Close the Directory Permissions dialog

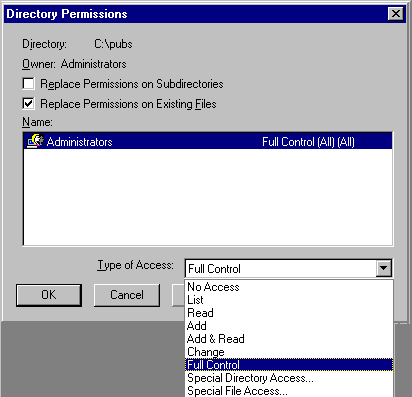click(396, 14)
